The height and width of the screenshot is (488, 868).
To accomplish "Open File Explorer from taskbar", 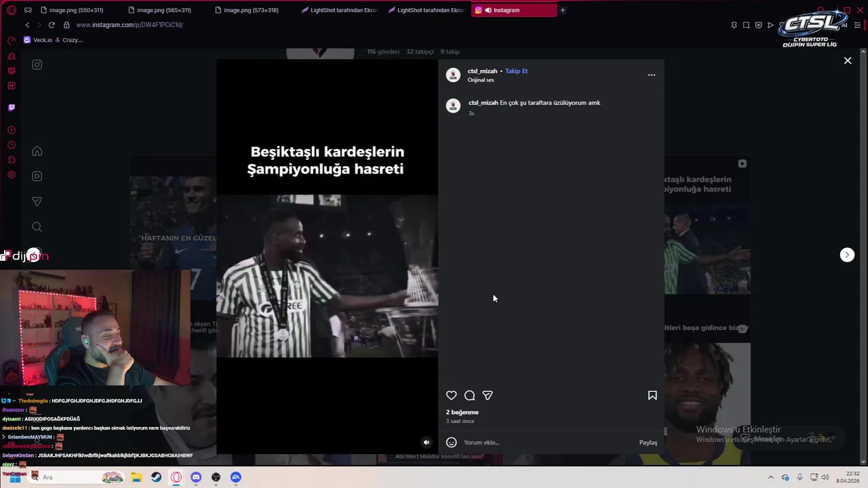I will [136, 477].
